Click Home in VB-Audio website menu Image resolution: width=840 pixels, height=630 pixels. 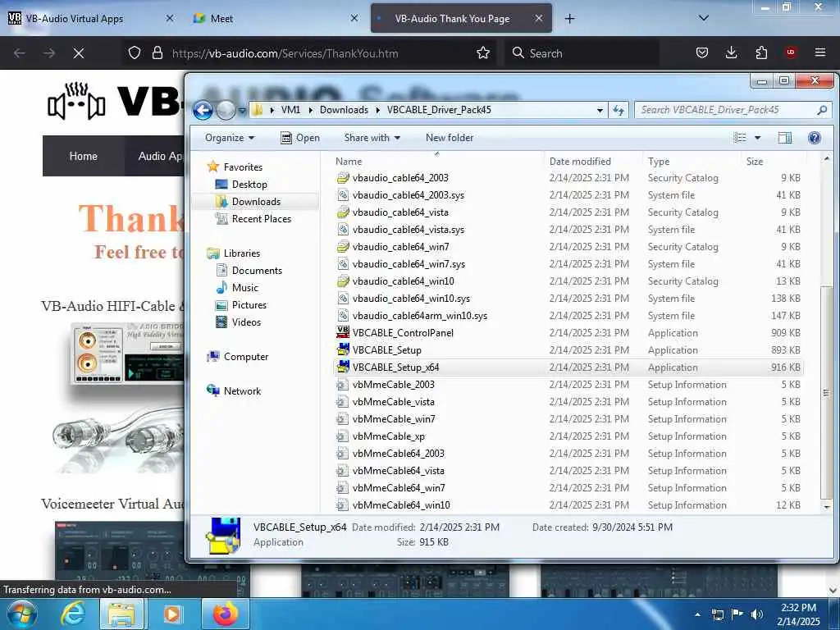pos(83,156)
